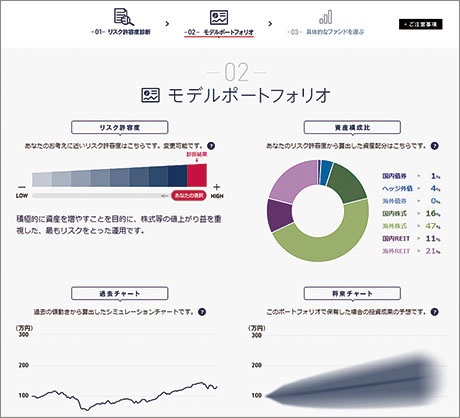Click the arrow between steps 02 and 03
The image size is (460, 418).
[270, 24]
